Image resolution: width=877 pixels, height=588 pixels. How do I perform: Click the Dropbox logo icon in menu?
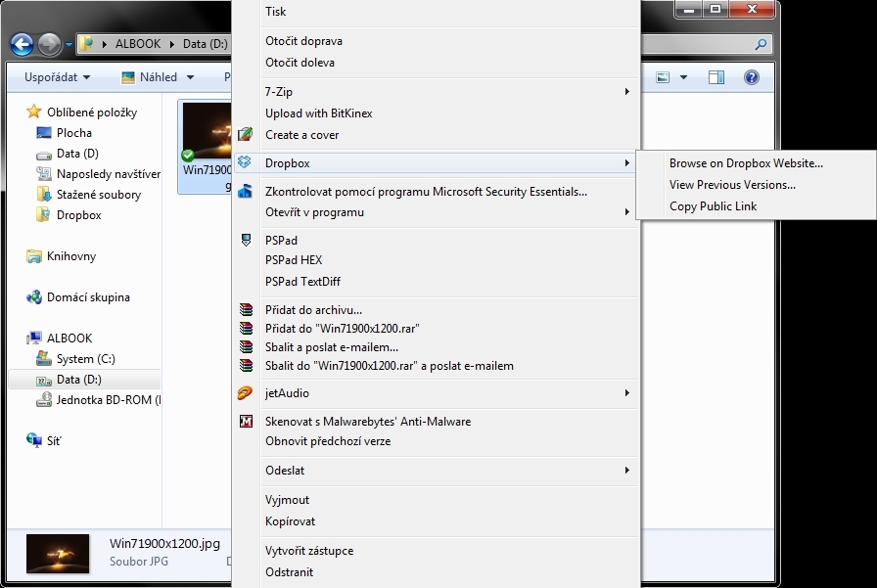[x=245, y=162]
